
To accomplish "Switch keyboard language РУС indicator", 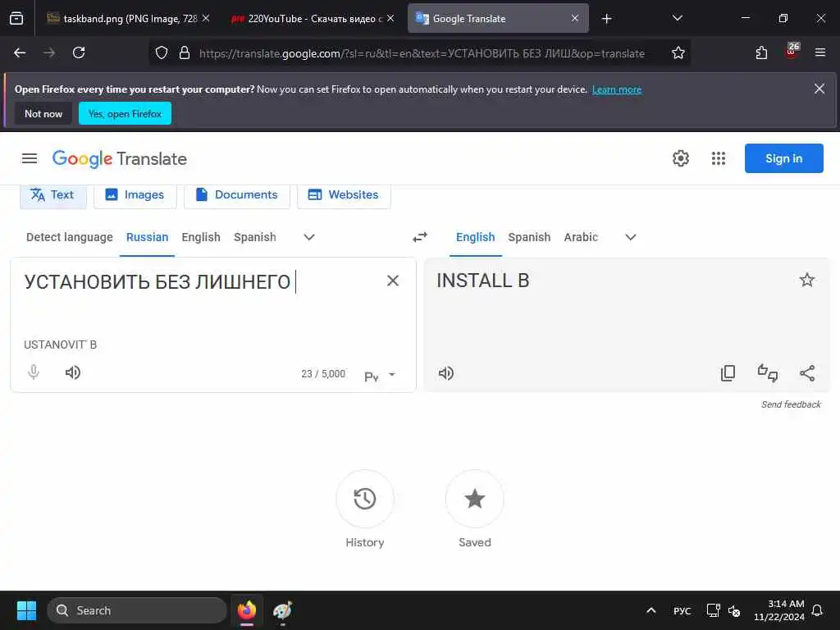I will click(682, 611).
